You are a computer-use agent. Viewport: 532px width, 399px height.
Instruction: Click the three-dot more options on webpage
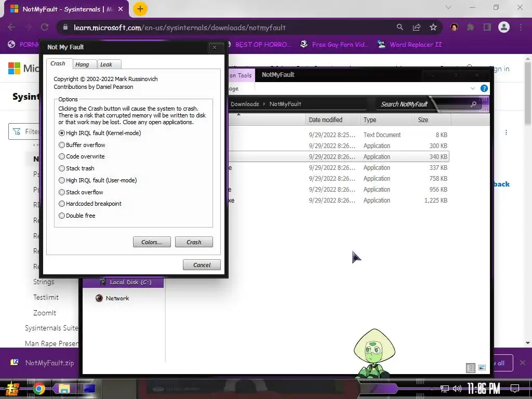[506, 132]
